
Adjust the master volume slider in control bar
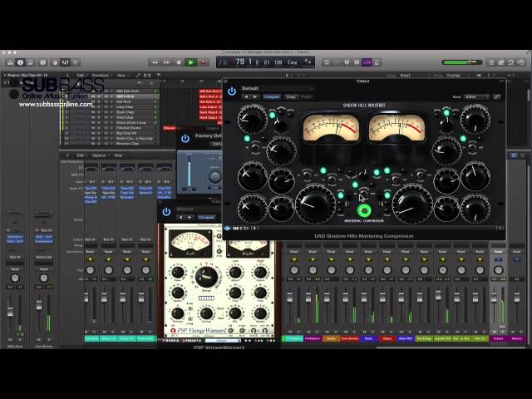pyautogui.click(x=462, y=62)
